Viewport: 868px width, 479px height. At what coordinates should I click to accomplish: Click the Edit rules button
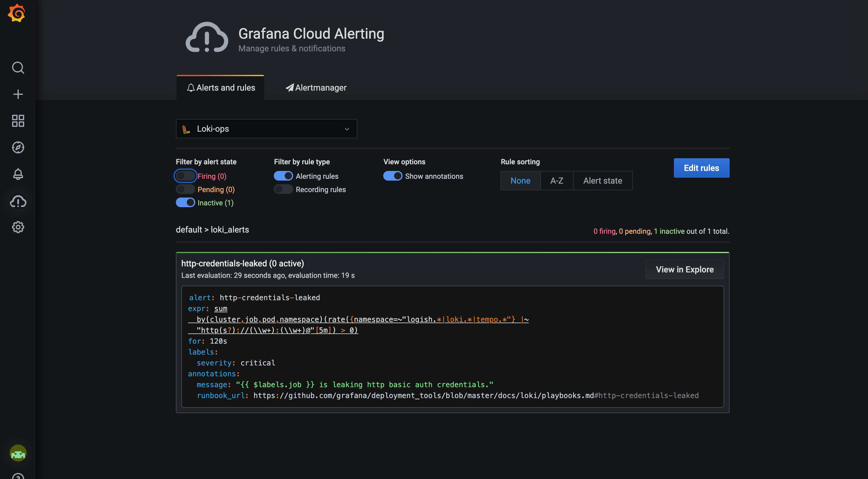[701, 168]
